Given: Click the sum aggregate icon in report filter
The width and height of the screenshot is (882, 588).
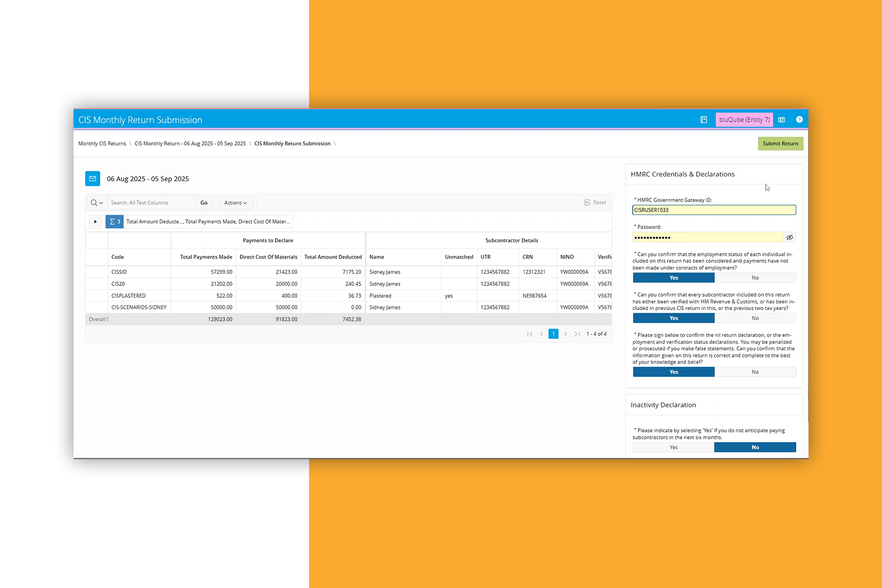Looking at the screenshot, I should pos(114,222).
